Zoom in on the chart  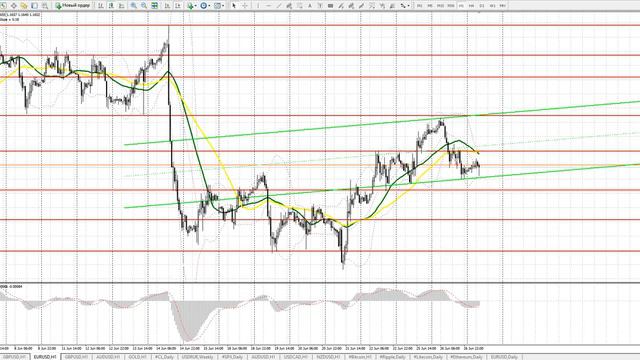point(133,6)
